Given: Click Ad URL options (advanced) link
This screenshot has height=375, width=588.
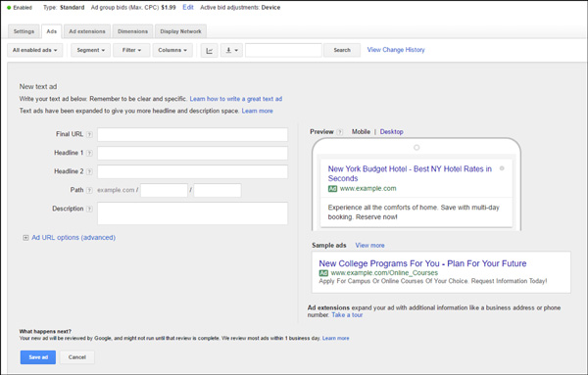Looking at the screenshot, I should click(73, 238).
